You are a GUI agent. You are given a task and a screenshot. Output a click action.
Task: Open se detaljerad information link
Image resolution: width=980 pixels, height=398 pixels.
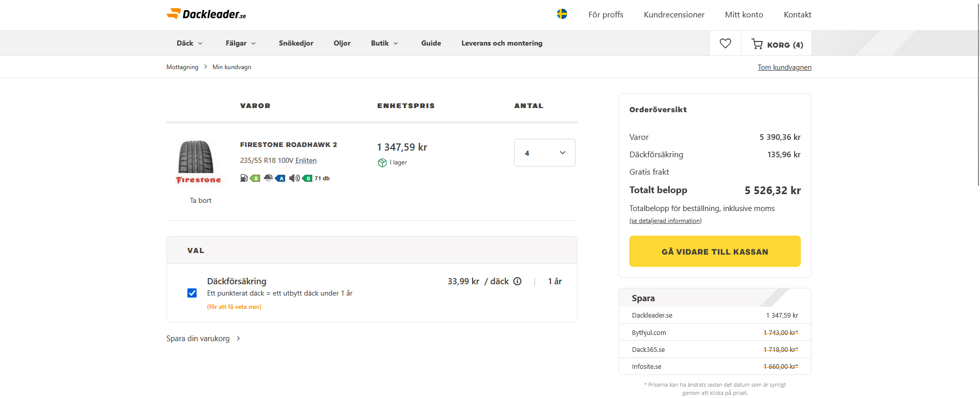[665, 221]
